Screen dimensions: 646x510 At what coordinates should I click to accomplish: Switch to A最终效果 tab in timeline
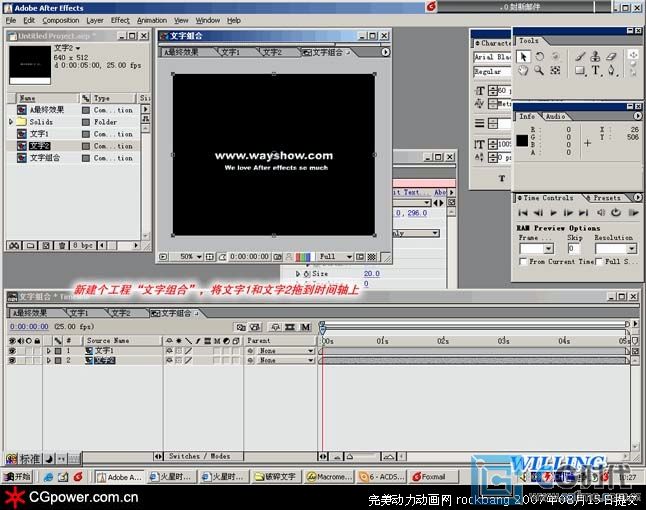(x=30, y=313)
